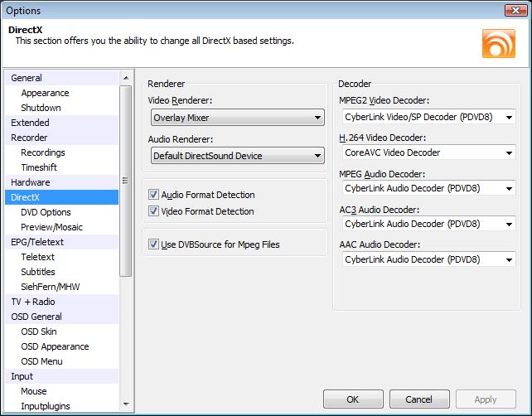Select DVD Options in the tree
This screenshot has height=416, width=532.
pos(46,212)
